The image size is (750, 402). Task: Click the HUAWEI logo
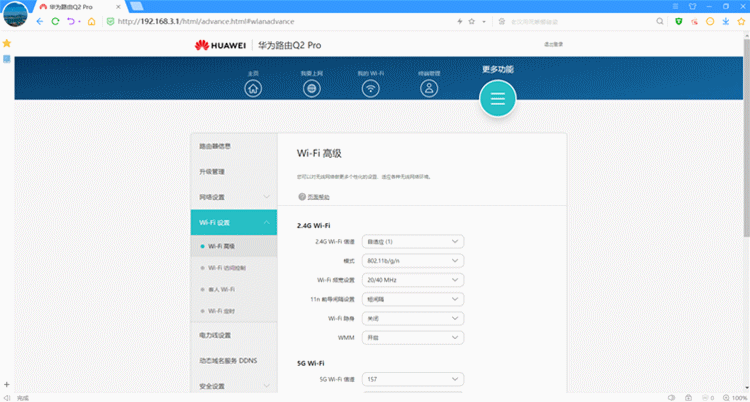[x=220, y=45]
